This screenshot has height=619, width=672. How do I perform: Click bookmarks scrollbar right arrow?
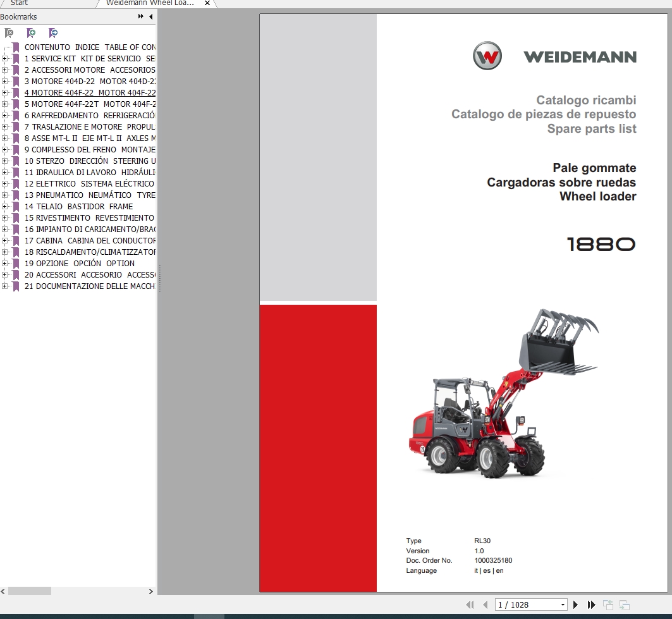coord(151,591)
